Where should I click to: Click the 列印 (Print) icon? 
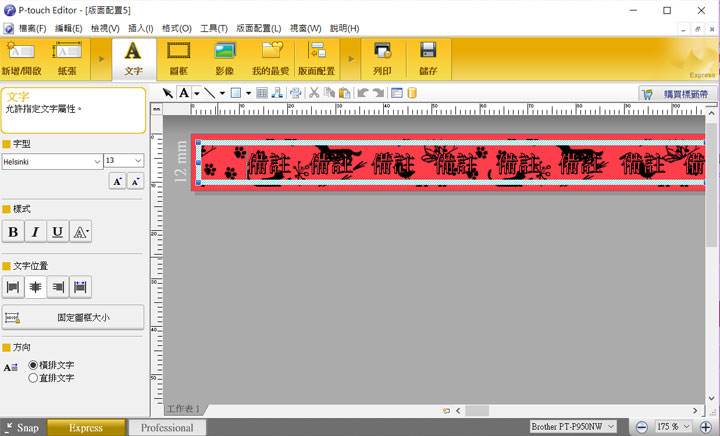382,58
